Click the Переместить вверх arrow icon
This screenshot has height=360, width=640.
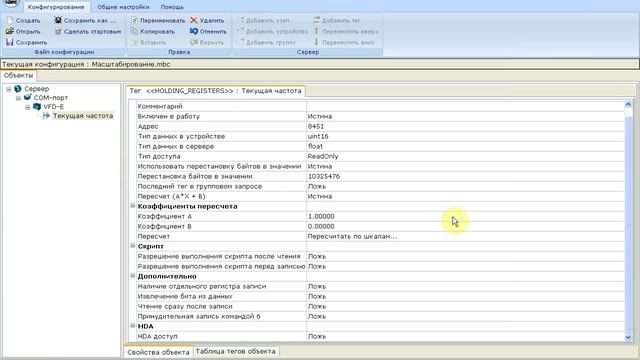tap(316, 31)
